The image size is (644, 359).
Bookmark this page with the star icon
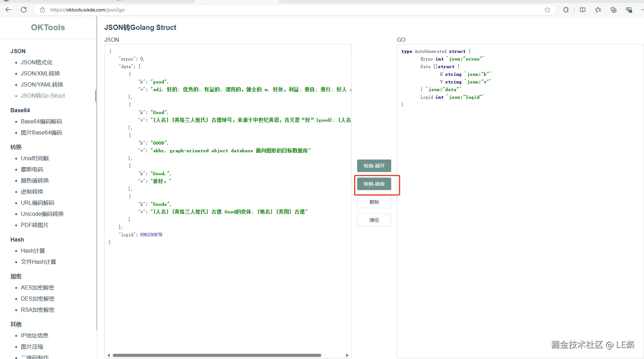click(547, 10)
